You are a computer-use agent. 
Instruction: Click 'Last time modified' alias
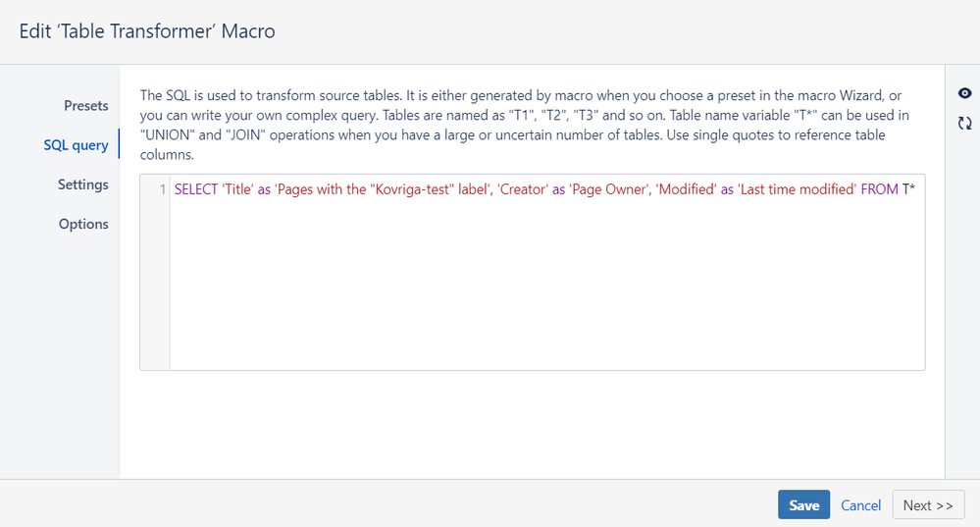pos(797,189)
